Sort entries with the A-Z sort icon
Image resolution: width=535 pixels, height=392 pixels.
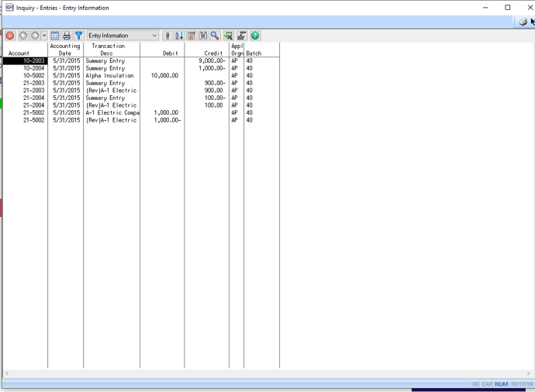tap(179, 36)
